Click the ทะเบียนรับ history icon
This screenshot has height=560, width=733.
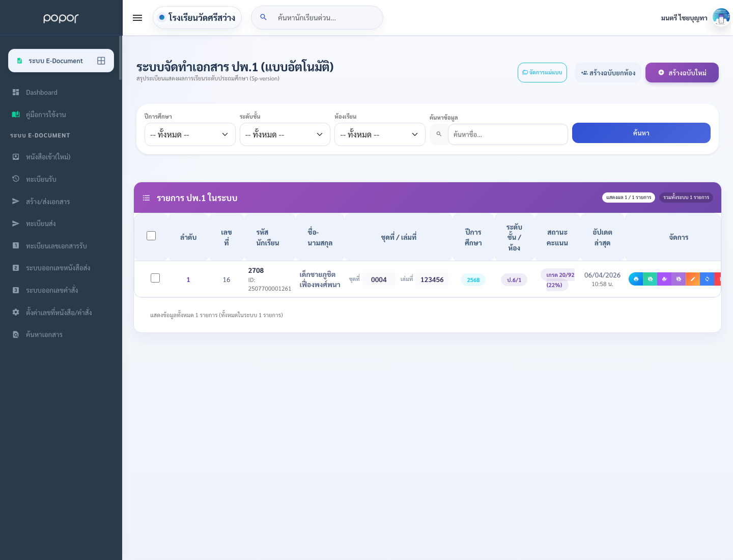point(16,179)
